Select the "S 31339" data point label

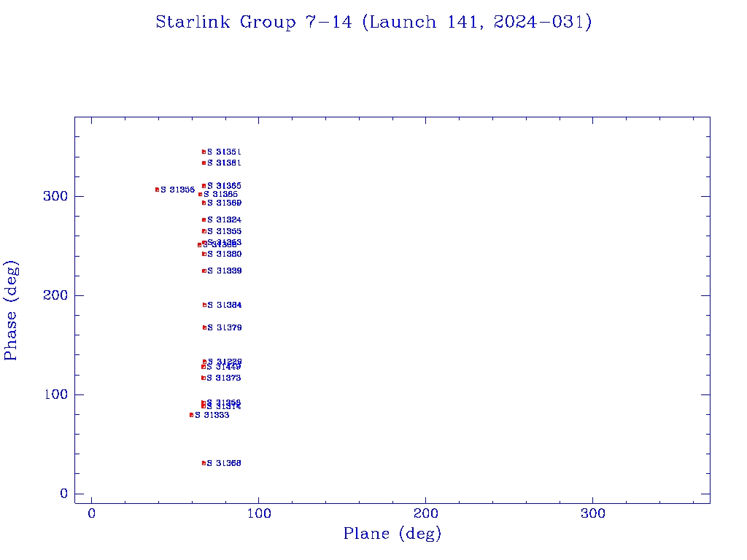(225, 271)
